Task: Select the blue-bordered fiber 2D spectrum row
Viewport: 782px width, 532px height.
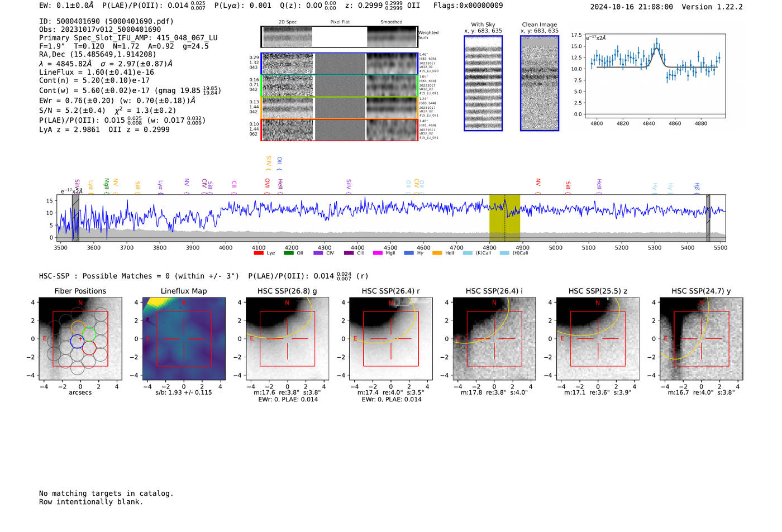Action: click(339, 64)
